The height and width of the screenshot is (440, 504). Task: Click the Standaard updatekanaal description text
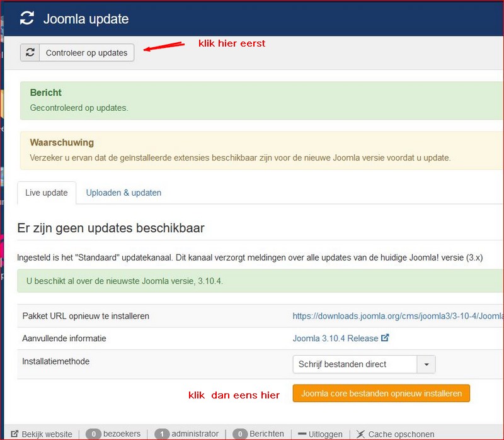point(249,257)
